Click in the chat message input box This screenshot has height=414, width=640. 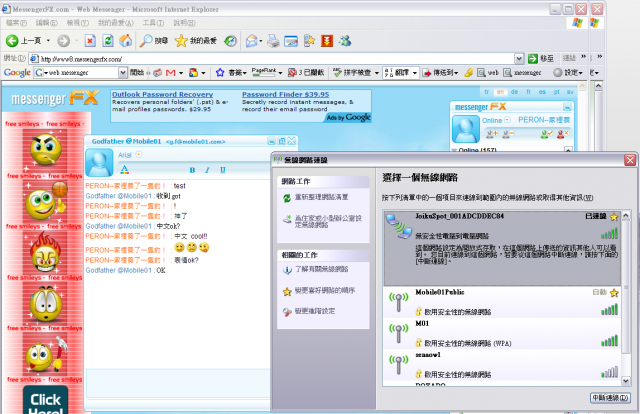pos(178,383)
